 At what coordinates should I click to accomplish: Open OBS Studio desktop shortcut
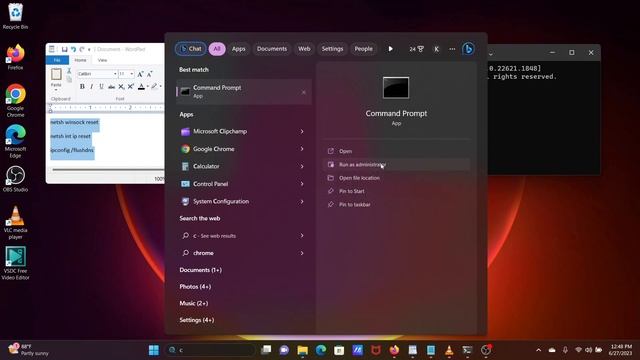click(x=16, y=179)
